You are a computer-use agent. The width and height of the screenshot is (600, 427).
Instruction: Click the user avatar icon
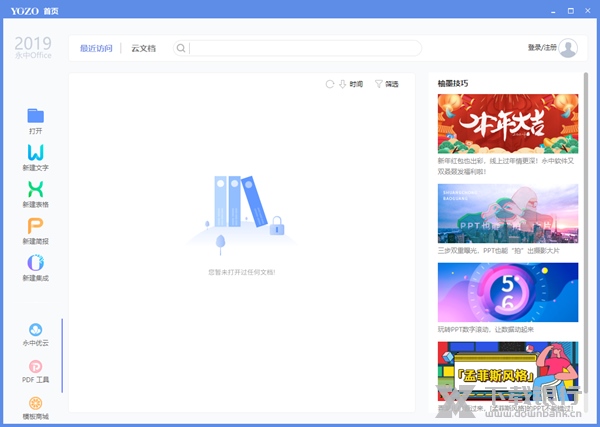point(568,48)
